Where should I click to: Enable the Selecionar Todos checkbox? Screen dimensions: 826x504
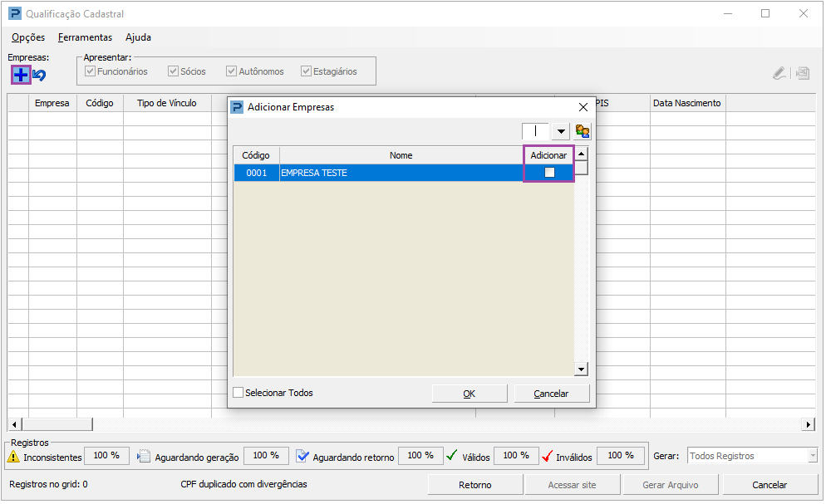[238, 393]
